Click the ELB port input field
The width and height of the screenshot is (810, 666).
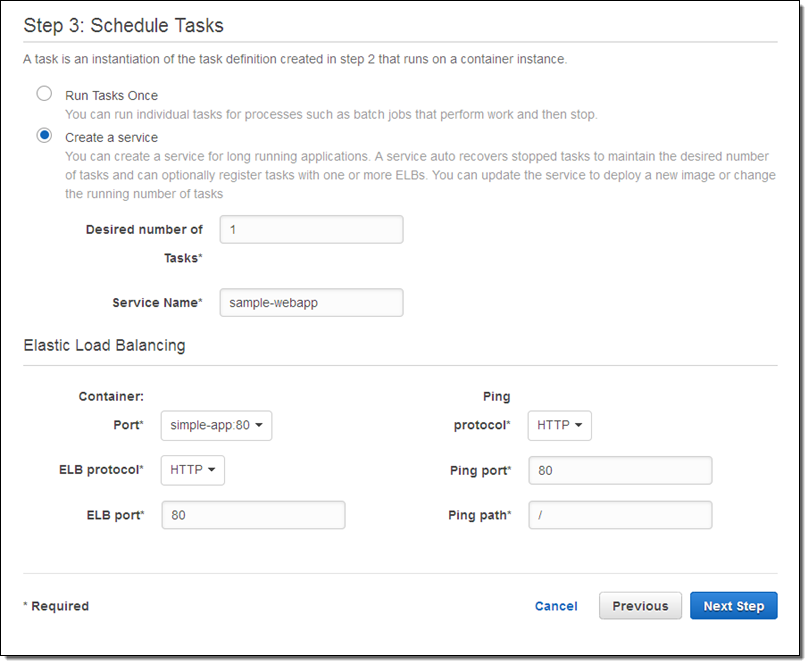[254, 516]
